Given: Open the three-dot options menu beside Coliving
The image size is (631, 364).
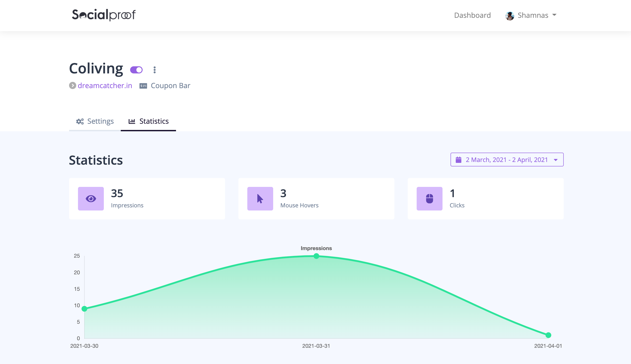Looking at the screenshot, I should (154, 70).
